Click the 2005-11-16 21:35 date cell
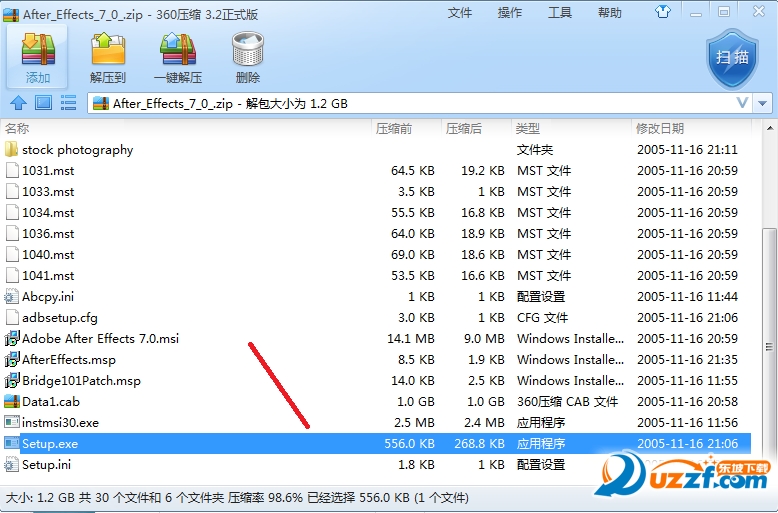 point(687,359)
